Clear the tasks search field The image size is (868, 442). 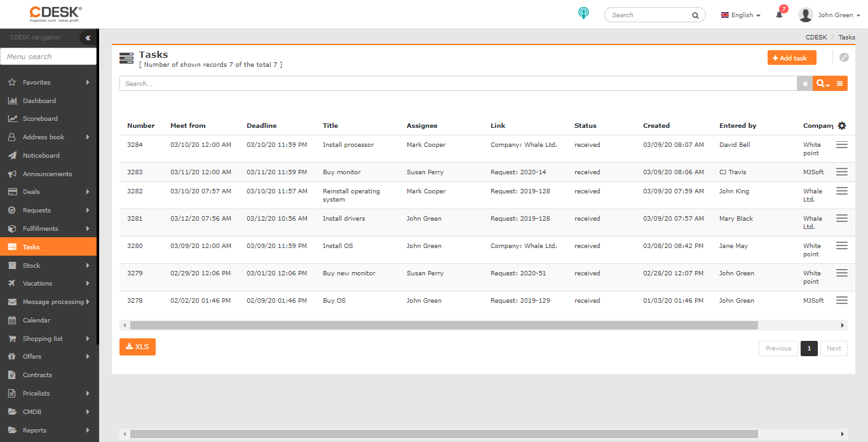804,83
